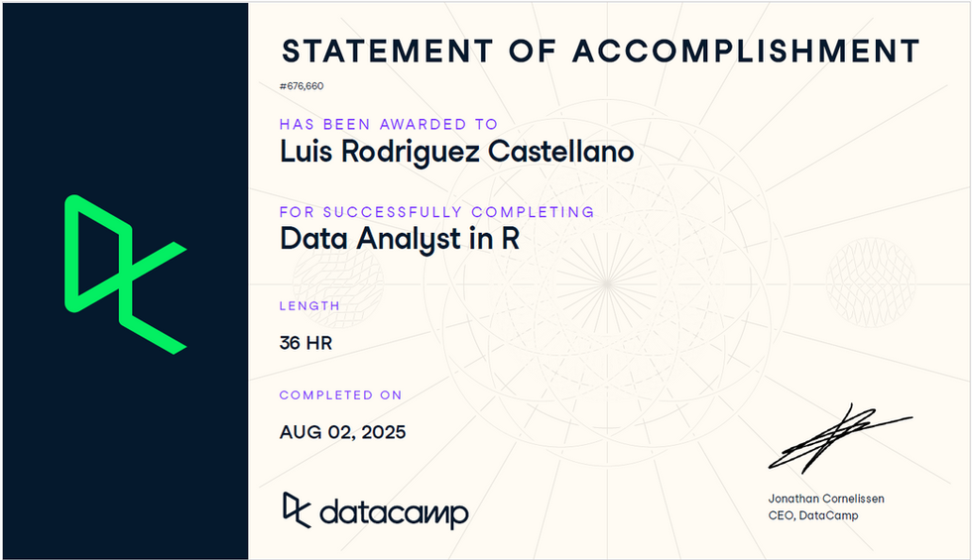Click the CEO signature scribble
The height and width of the screenshot is (560, 972).
click(840, 438)
